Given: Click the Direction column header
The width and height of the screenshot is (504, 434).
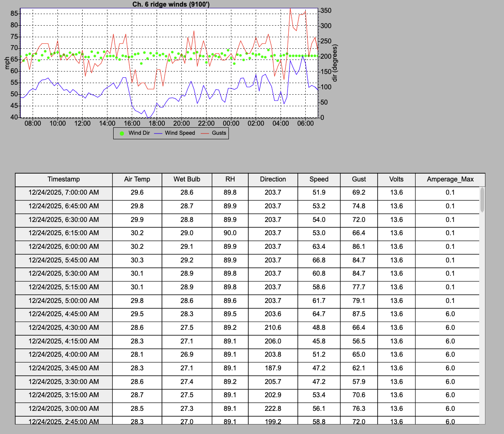Looking at the screenshot, I should tap(273, 179).
